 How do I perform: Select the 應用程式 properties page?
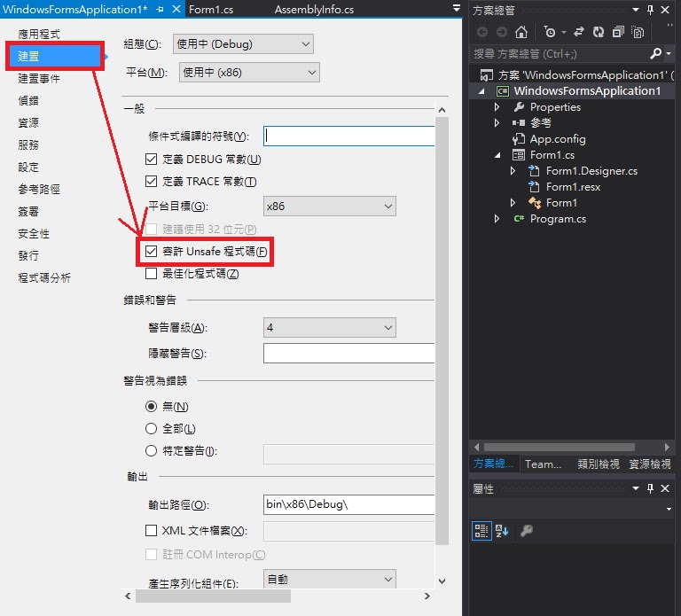pyautogui.click(x=39, y=34)
